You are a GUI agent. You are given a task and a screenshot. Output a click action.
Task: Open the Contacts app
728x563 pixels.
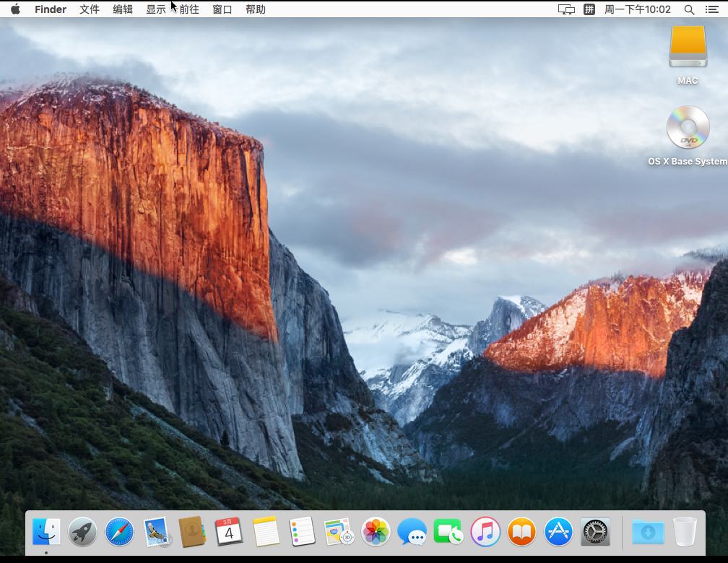click(192, 532)
